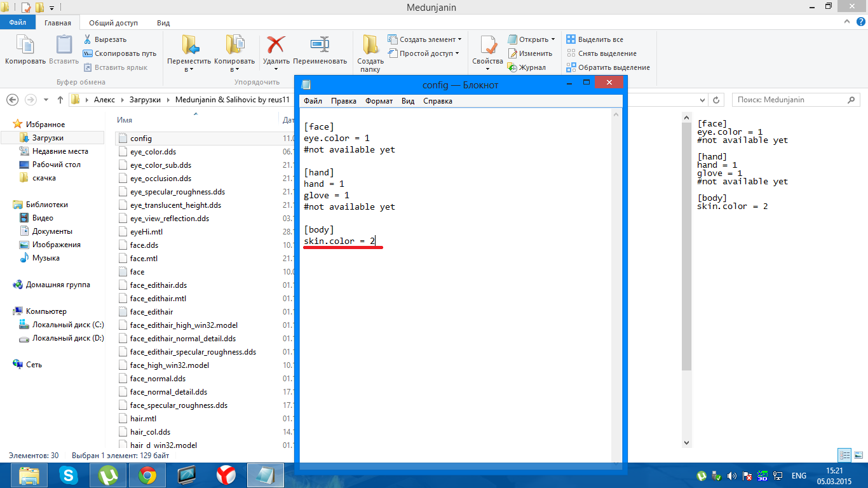Click Paste shortcut (Вставить ярлык)
Screen dimensions: 868x488
click(x=115, y=67)
